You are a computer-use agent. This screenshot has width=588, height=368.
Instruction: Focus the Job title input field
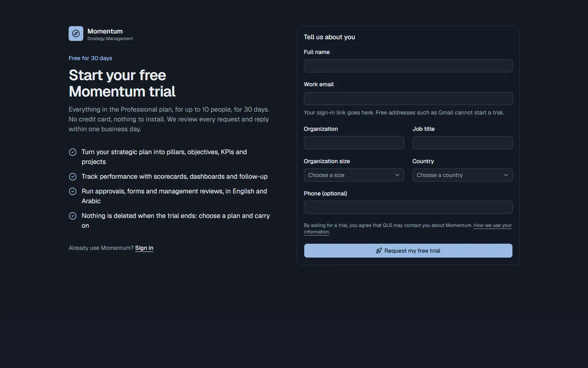(463, 143)
